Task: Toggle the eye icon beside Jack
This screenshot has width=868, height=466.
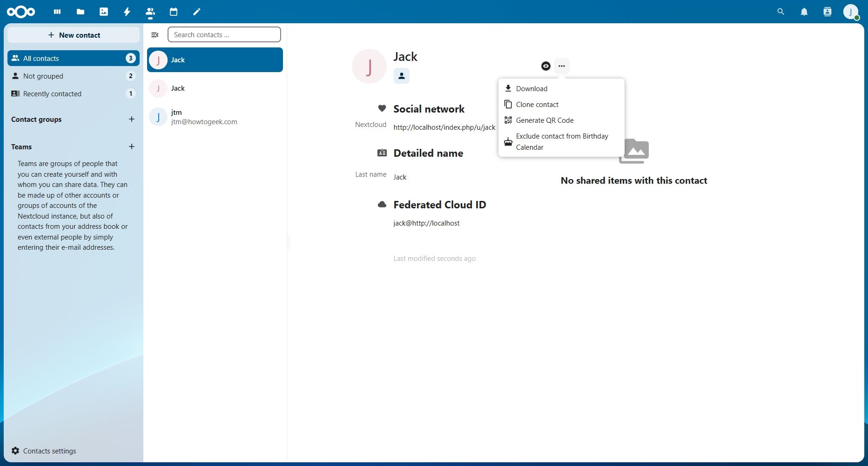Action: point(546,66)
